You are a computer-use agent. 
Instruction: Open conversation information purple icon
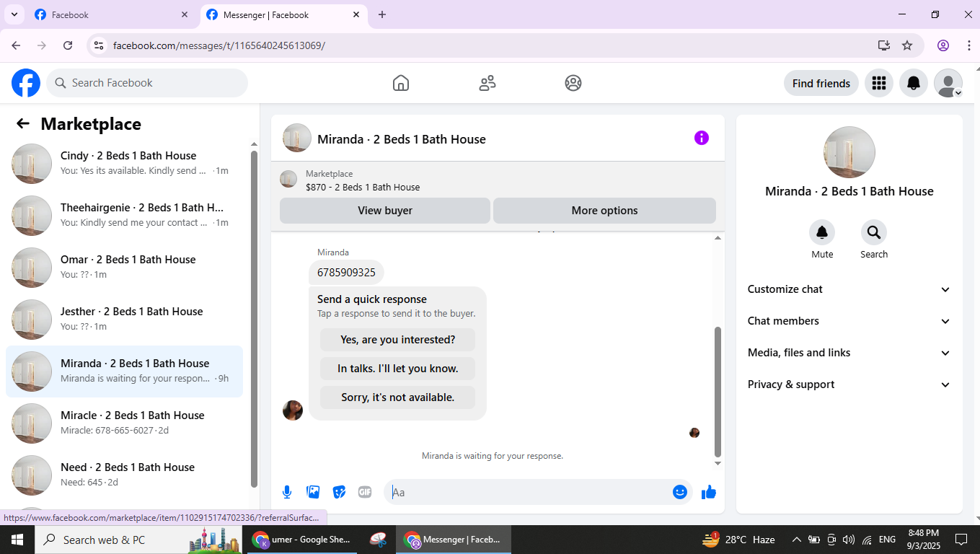(x=702, y=138)
